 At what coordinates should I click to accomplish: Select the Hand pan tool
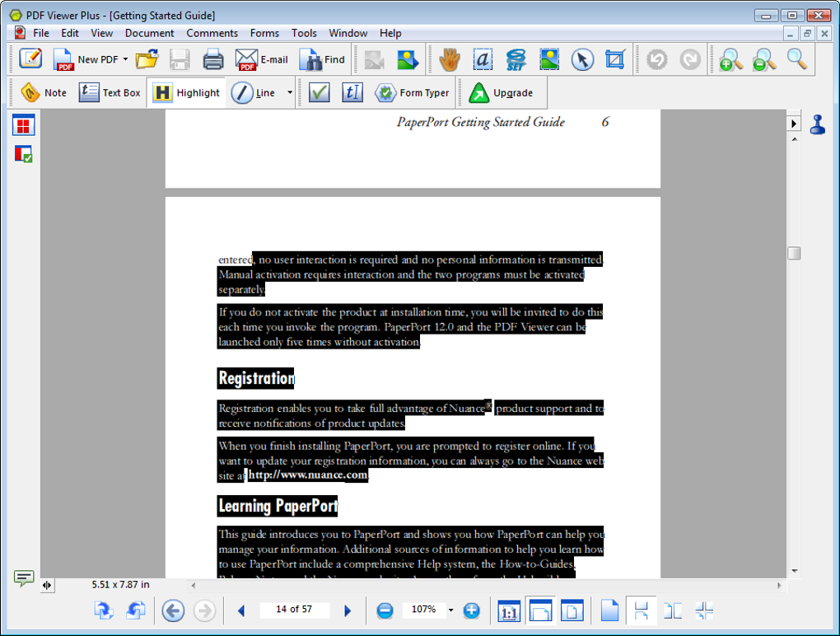(x=450, y=59)
